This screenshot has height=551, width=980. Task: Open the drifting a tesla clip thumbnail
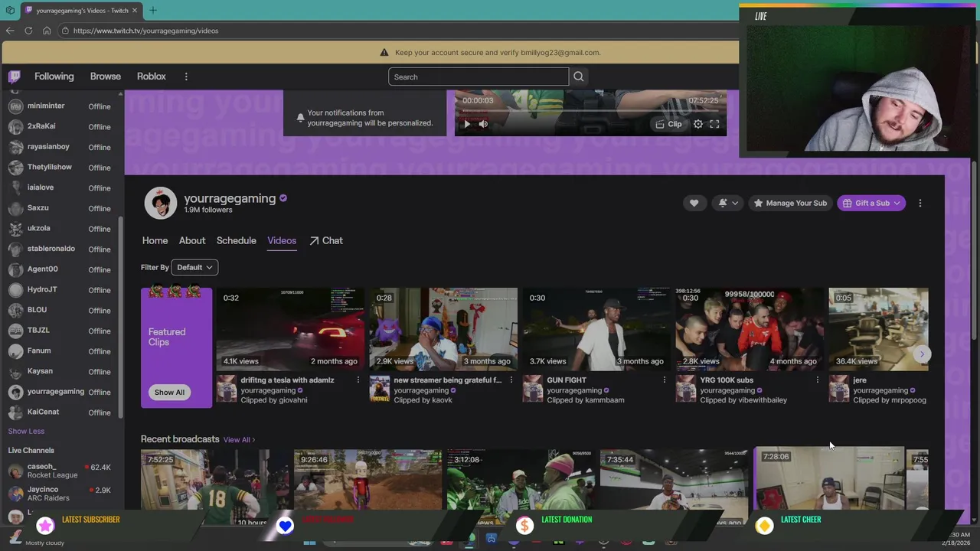point(290,329)
